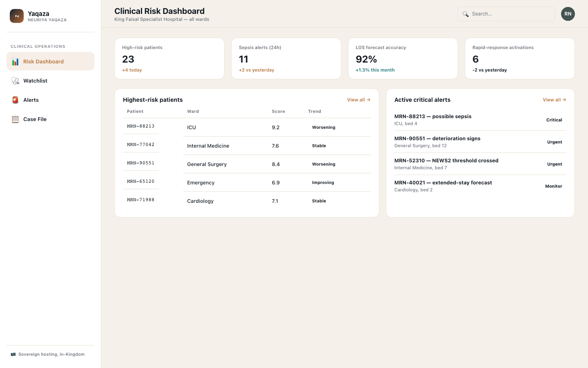Viewport: 588px width, 368px height.
Task: Click the Yaqaza logo icon
Action: pos(17,16)
